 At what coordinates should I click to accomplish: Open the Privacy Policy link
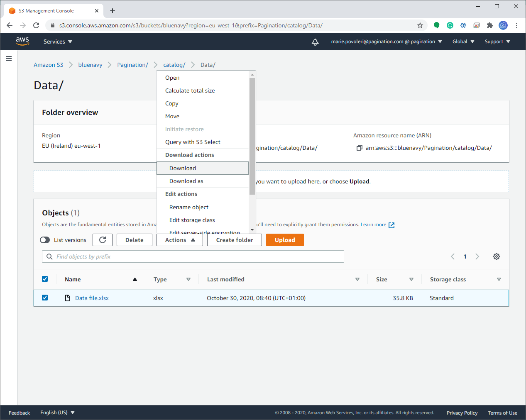[x=462, y=413]
